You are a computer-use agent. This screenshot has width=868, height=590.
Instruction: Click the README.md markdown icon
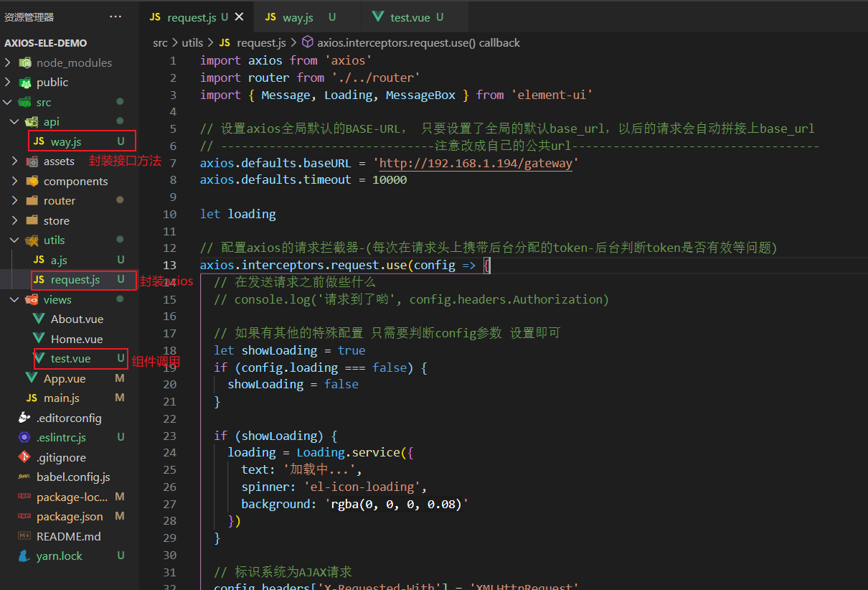pos(25,536)
